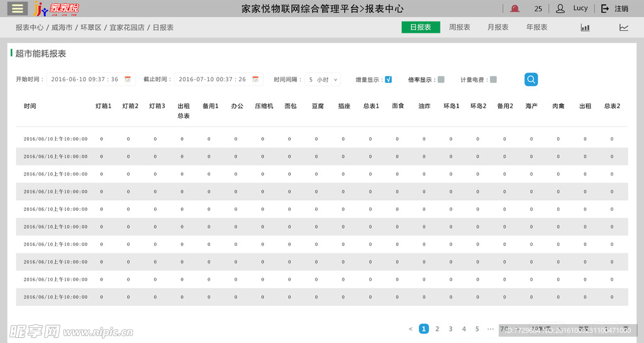
Task: Open the red alarm notification icon
Action: coord(514,9)
